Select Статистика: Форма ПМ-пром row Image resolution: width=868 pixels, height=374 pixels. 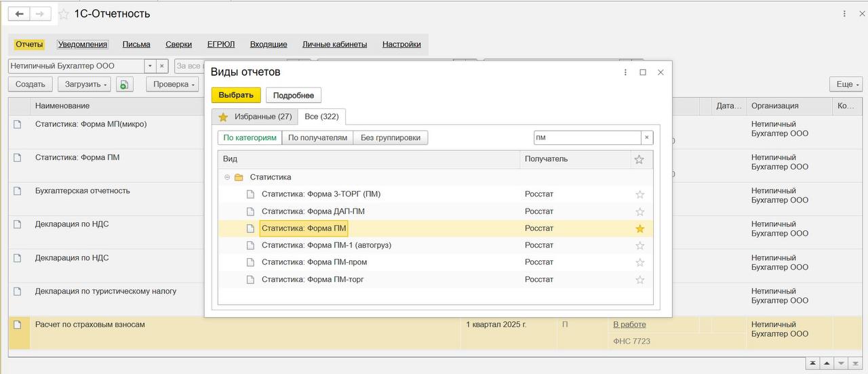[435, 262]
